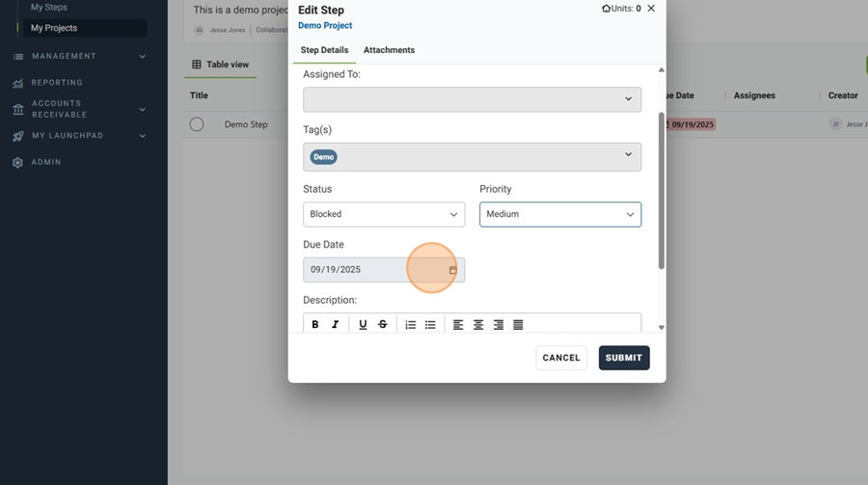Click the Management list icon in sidebar
This screenshot has height=485, width=868.
(18, 57)
